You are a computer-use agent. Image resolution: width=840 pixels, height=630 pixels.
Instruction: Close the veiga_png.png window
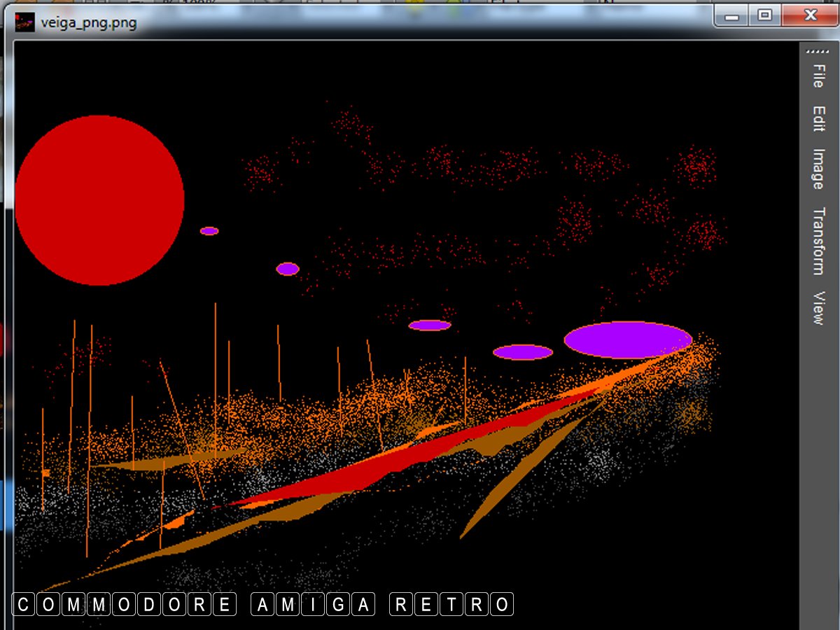810,15
